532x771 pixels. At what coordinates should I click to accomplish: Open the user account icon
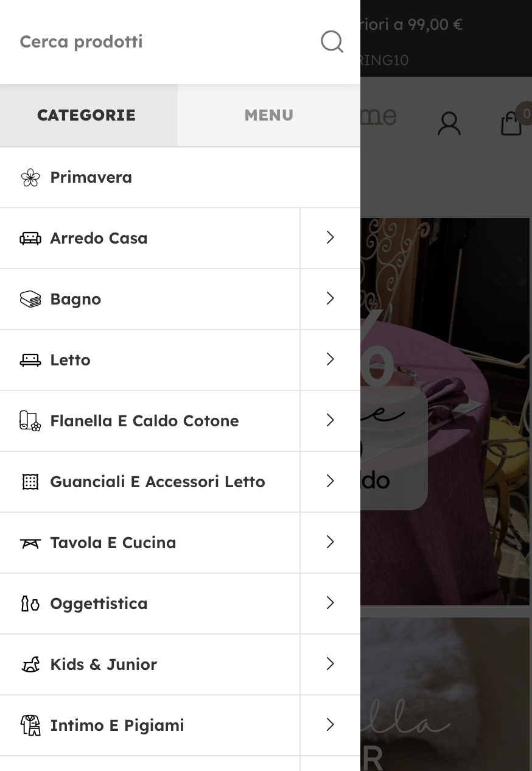coord(449,124)
